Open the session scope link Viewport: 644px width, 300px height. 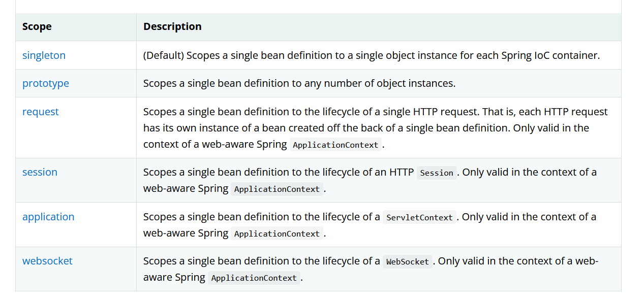coord(40,172)
